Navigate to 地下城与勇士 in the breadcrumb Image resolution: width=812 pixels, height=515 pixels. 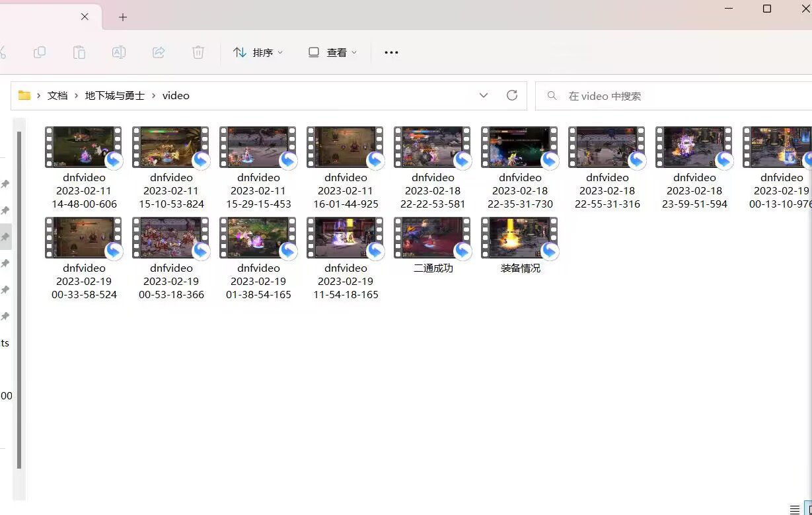click(115, 95)
